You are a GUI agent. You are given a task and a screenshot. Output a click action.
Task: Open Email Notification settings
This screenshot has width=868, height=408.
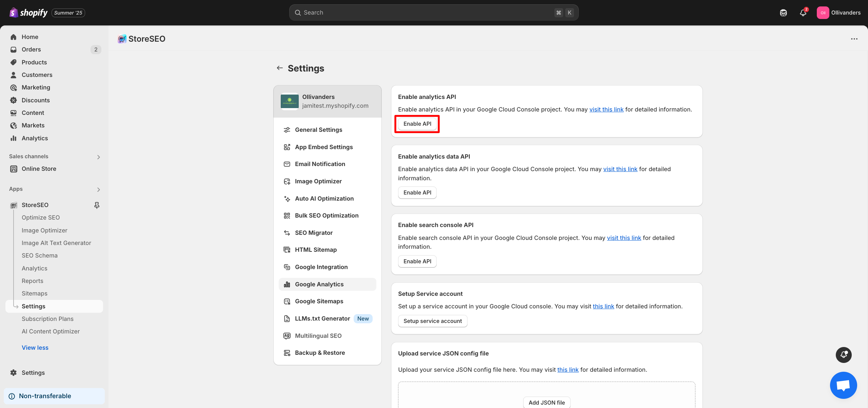328,164
